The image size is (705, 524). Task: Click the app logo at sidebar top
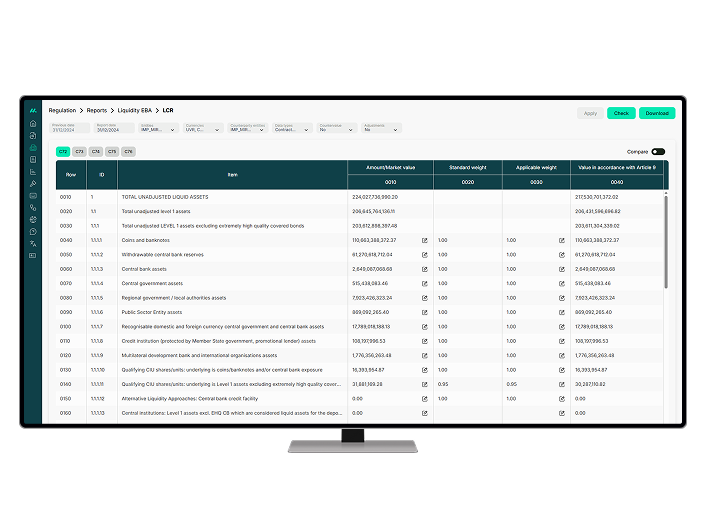[33, 109]
